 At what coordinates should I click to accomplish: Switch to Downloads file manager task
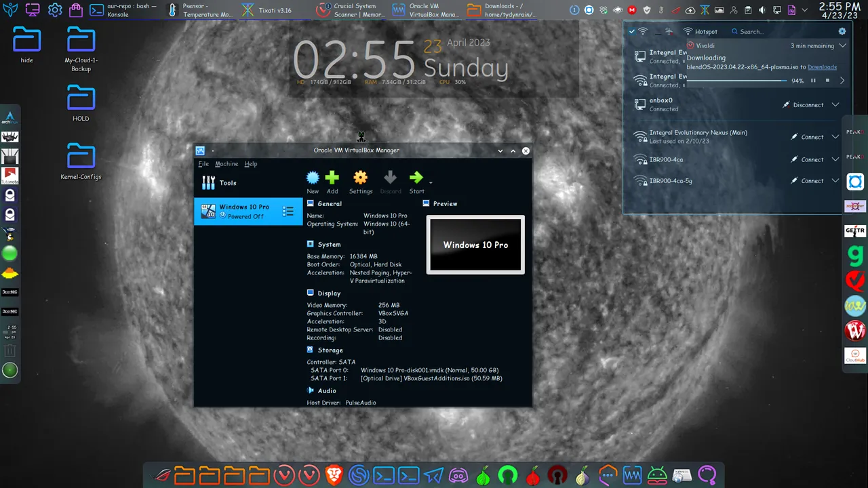click(x=503, y=10)
